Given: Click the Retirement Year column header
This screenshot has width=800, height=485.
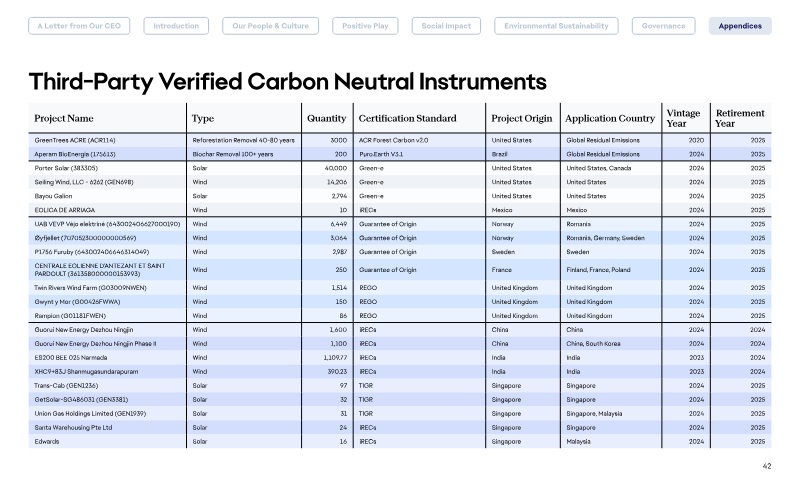Looking at the screenshot, I should (x=740, y=118).
